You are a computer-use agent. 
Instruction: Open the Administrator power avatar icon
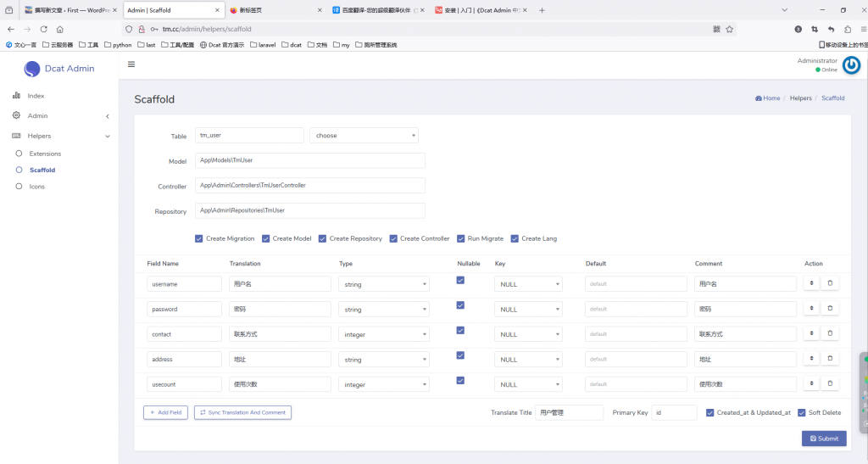click(x=851, y=65)
